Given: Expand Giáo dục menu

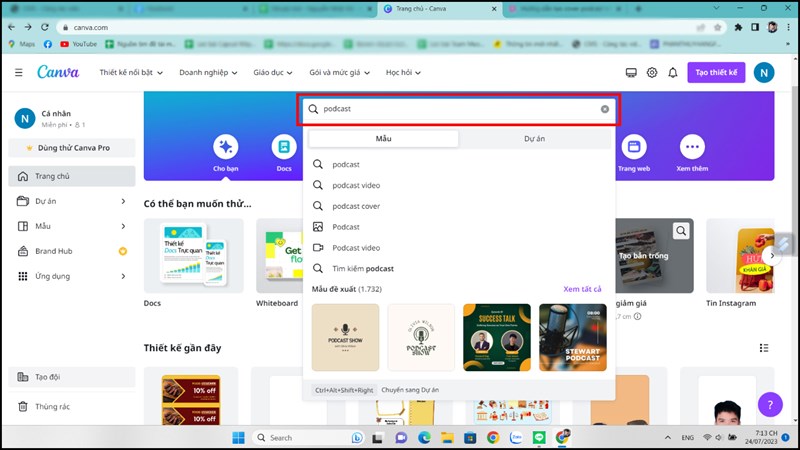Looking at the screenshot, I should click(x=273, y=72).
